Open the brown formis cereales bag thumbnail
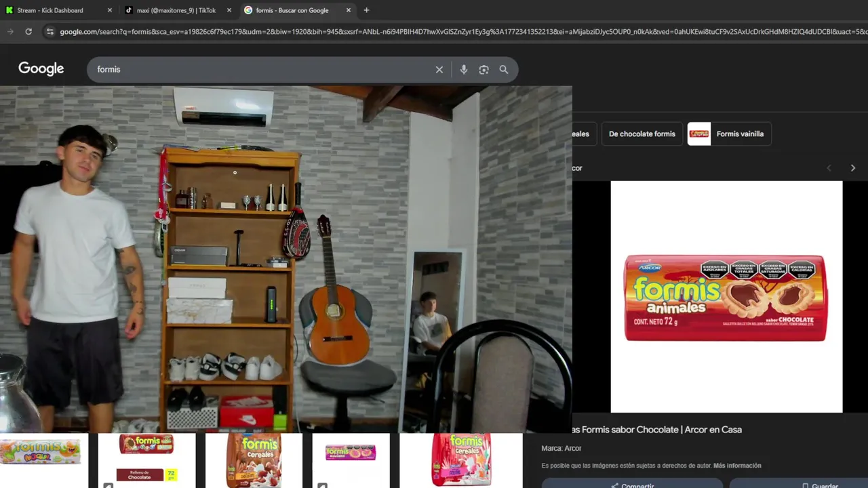The image size is (868, 488). coord(254,460)
